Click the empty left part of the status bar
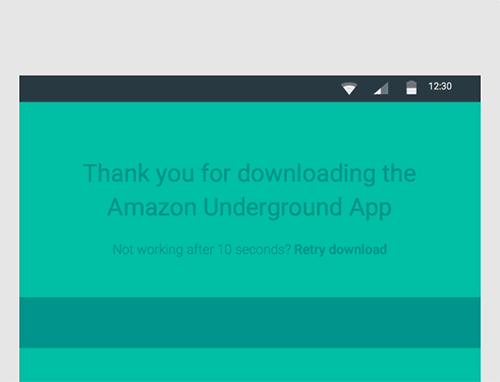Image resolution: width=500 pixels, height=382 pixels. point(167,89)
